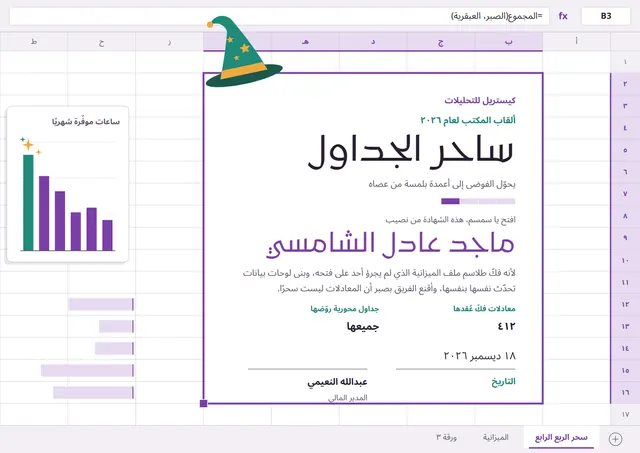
Task: Select row header ١٦
Action: pyautogui.click(x=625, y=392)
